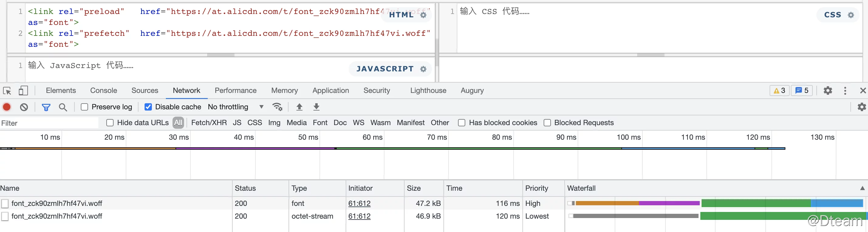The height and width of the screenshot is (232, 868).
Task: Open the network search magnifier
Action: coord(63,107)
